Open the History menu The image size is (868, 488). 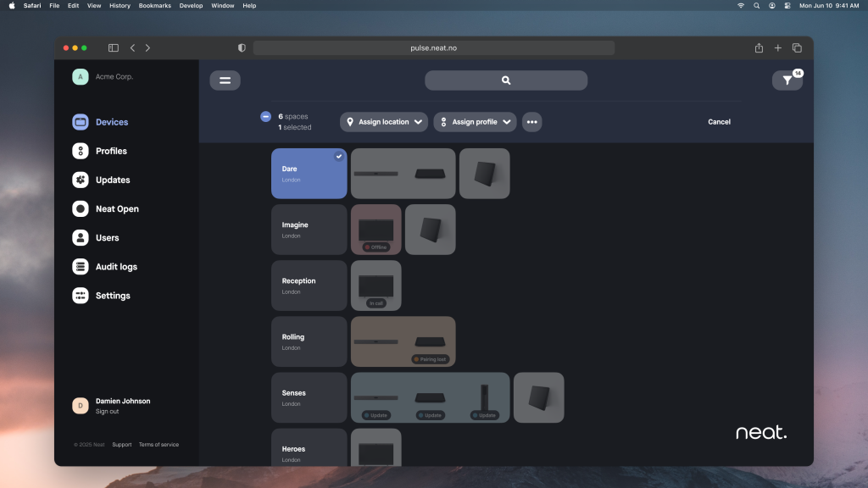[x=120, y=6]
